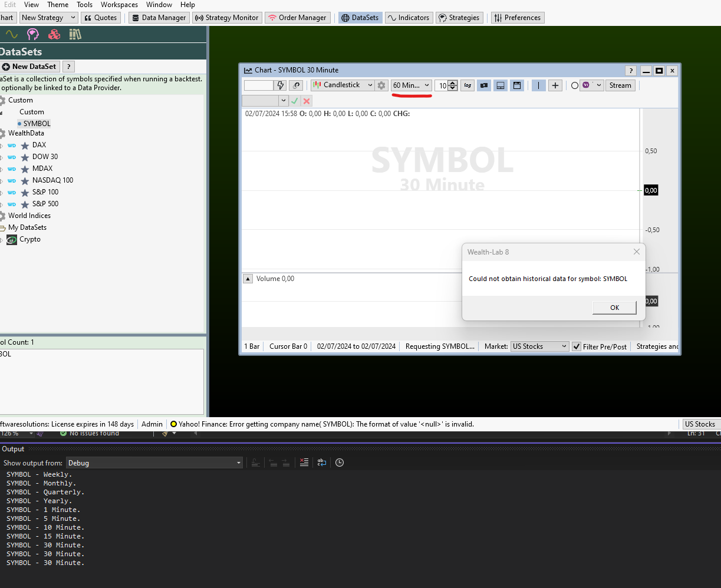This screenshot has width=721, height=588.
Task: Open the Data Manager toolbar button
Action: click(x=158, y=18)
